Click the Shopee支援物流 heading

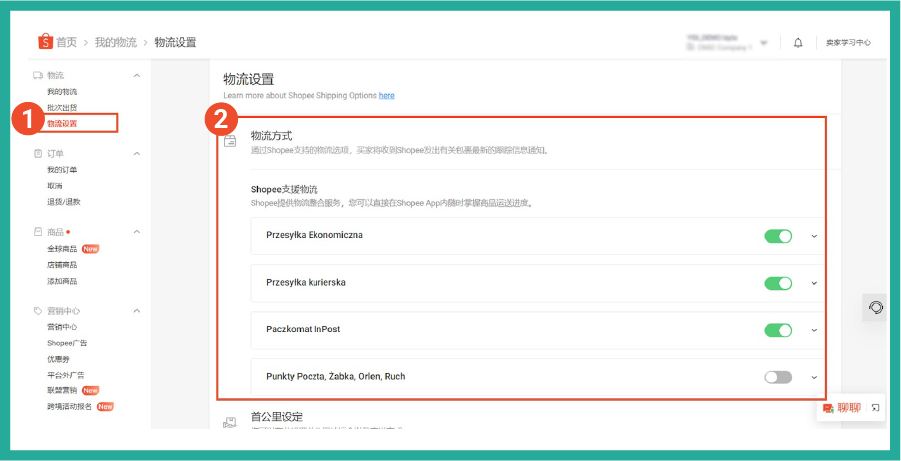pyautogui.click(x=284, y=189)
